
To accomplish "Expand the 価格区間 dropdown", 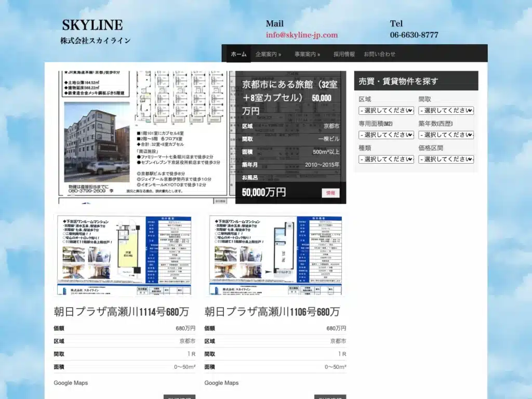I will pos(446,159).
